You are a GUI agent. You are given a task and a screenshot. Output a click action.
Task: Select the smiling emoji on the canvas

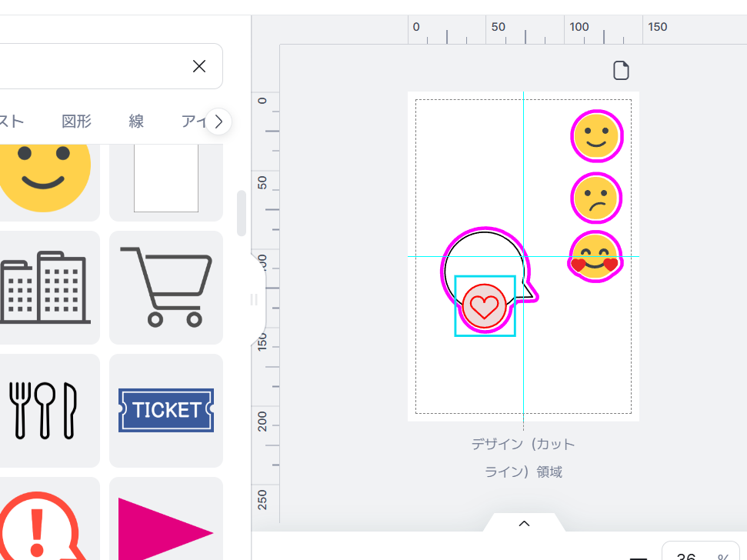(x=596, y=137)
